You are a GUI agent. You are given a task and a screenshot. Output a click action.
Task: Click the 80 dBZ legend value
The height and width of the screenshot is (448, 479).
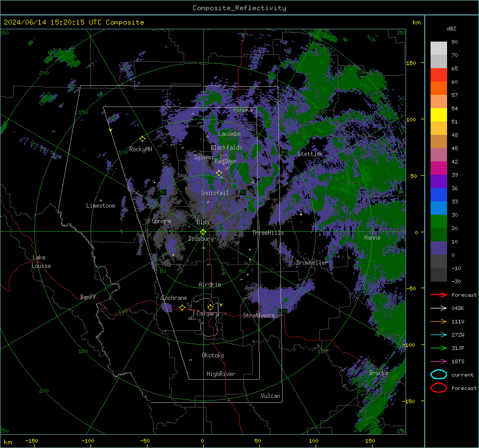[x=455, y=42]
